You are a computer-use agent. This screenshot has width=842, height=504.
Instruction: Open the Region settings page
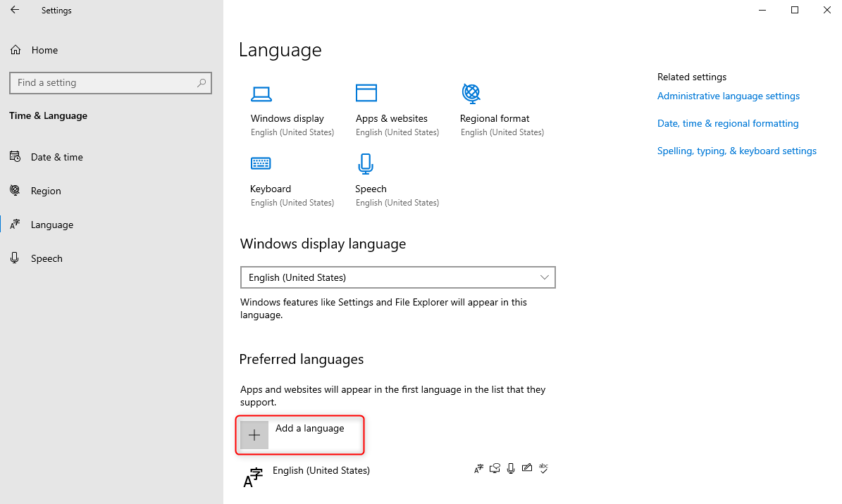pyautogui.click(x=46, y=191)
